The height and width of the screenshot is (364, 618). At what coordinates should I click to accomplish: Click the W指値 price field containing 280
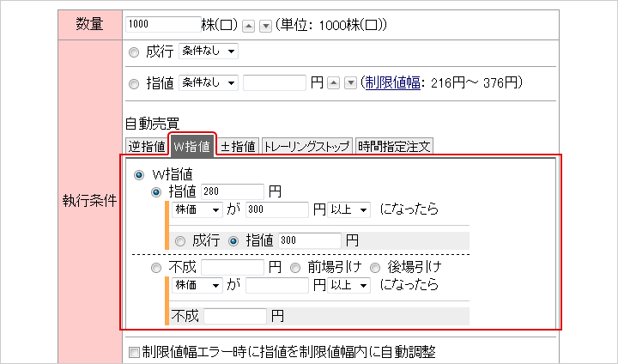click(233, 191)
